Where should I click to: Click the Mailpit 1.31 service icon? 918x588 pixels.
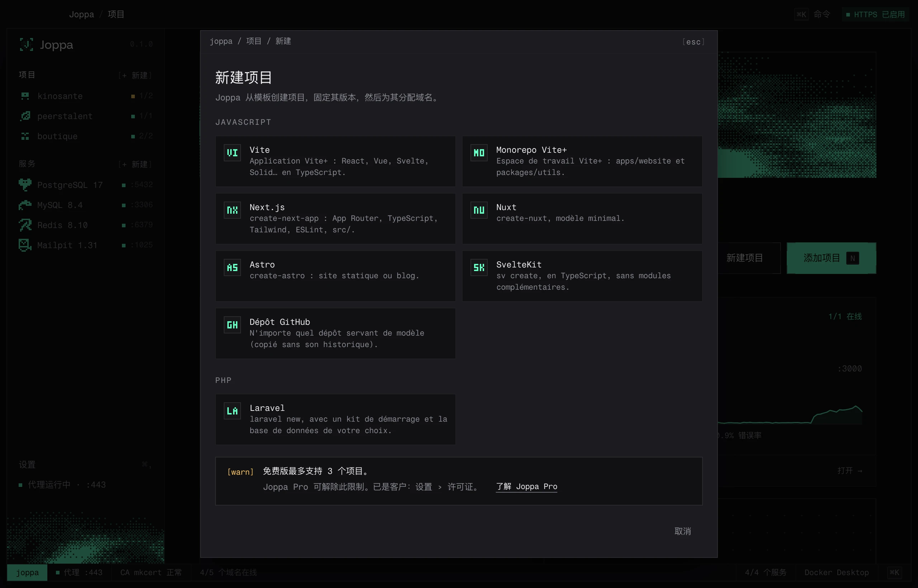click(x=25, y=245)
